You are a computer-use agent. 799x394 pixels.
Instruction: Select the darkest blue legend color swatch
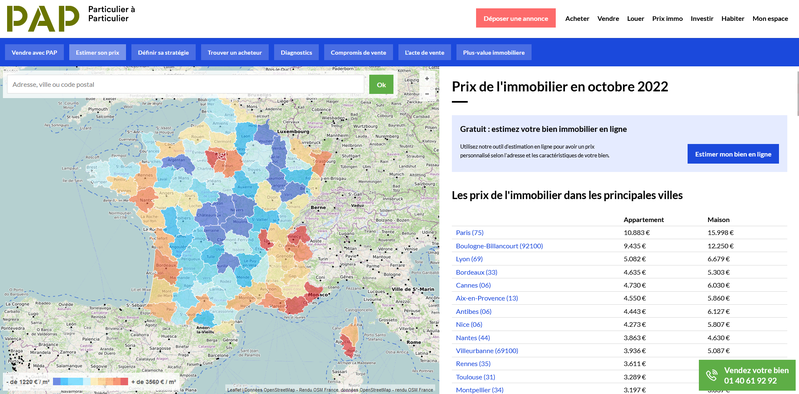coord(57,381)
